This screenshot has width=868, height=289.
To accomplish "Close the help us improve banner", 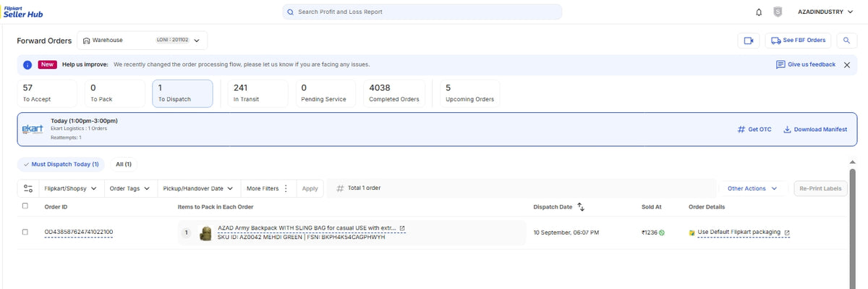I will [x=847, y=64].
